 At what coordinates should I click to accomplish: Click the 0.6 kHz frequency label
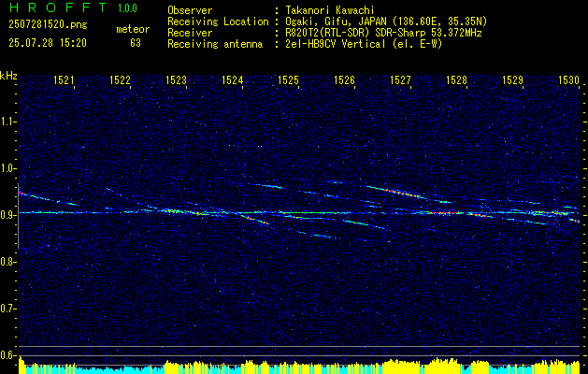point(7,355)
